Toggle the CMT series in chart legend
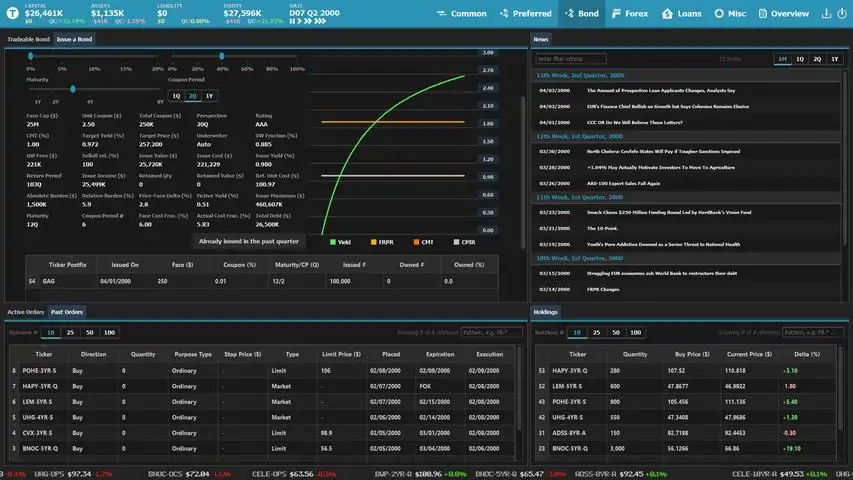Viewport: 853px width, 480px height. point(423,242)
